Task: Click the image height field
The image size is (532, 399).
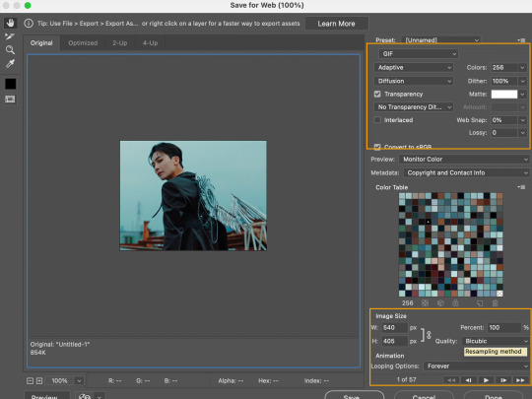Action: pos(394,341)
